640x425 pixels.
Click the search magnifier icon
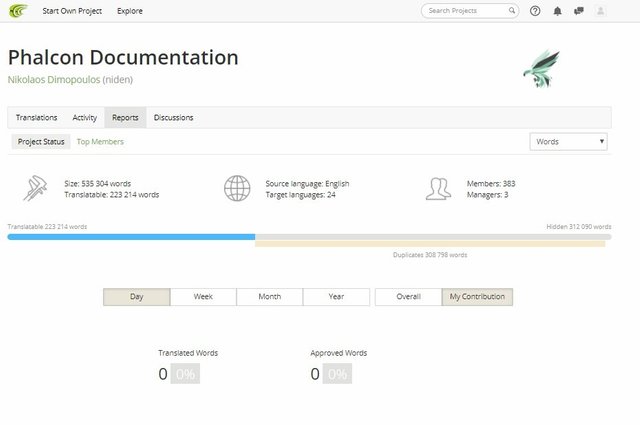tap(511, 11)
